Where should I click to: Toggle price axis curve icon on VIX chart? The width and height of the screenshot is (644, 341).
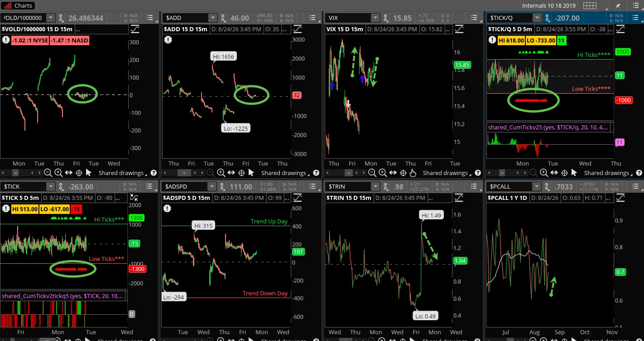(x=459, y=29)
